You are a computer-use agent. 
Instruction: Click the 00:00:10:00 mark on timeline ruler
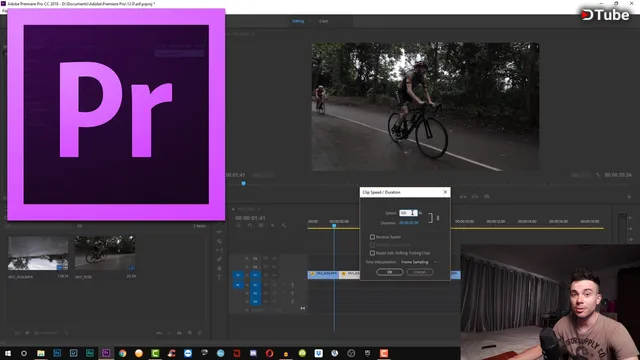(464, 221)
